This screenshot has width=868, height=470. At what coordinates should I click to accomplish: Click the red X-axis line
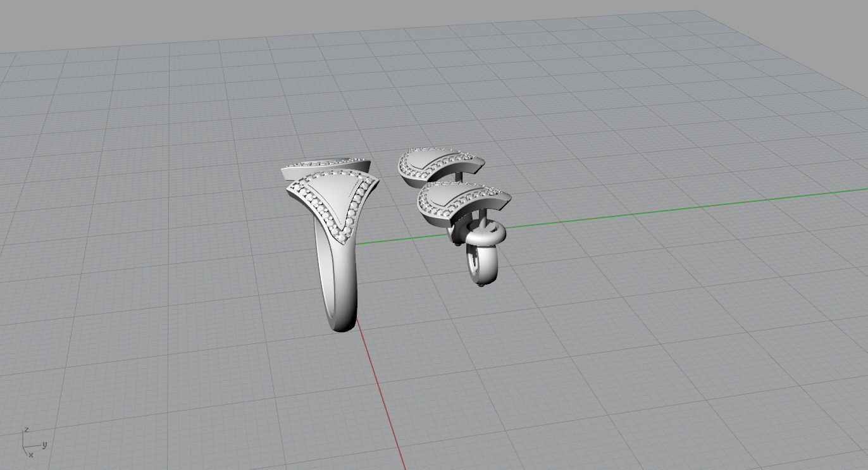381,395
